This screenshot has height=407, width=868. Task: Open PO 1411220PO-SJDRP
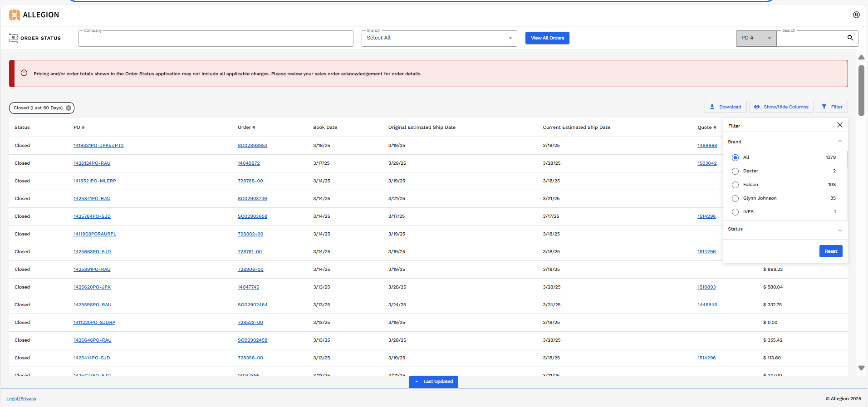click(94, 323)
